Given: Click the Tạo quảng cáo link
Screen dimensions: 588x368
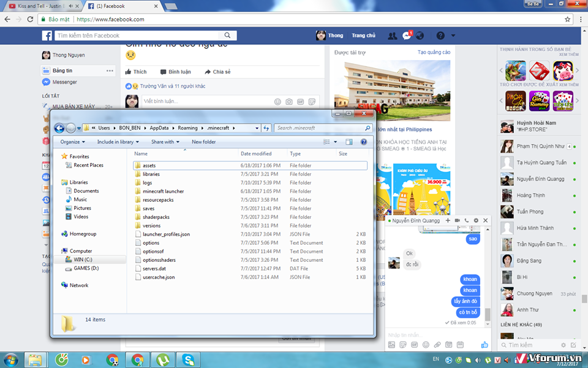Looking at the screenshot, I should [x=434, y=53].
